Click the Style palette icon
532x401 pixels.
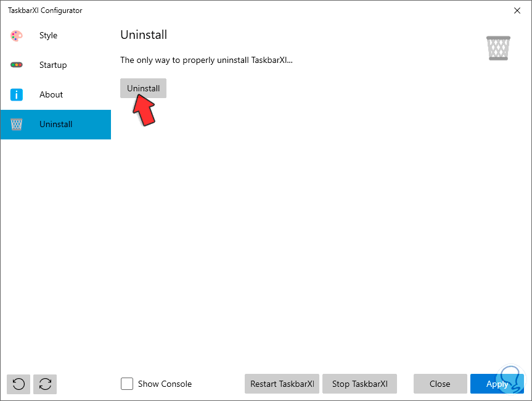point(16,35)
